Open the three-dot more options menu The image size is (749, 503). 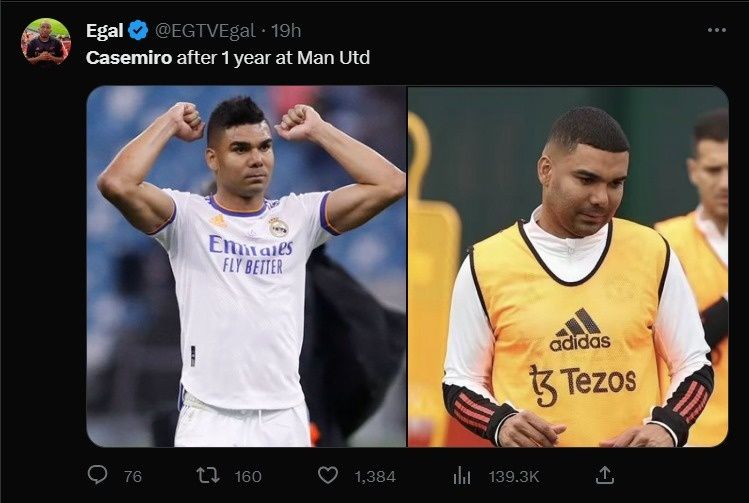tap(716, 30)
